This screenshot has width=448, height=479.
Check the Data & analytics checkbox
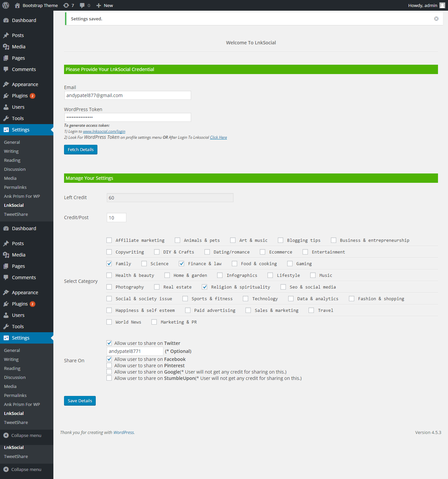[x=291, y=299]
